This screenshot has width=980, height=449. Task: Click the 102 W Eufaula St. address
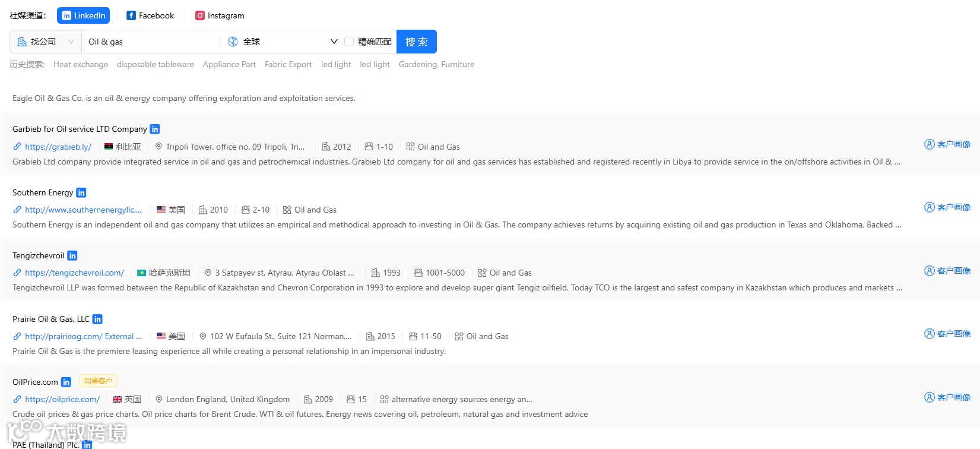pos(281,336)
